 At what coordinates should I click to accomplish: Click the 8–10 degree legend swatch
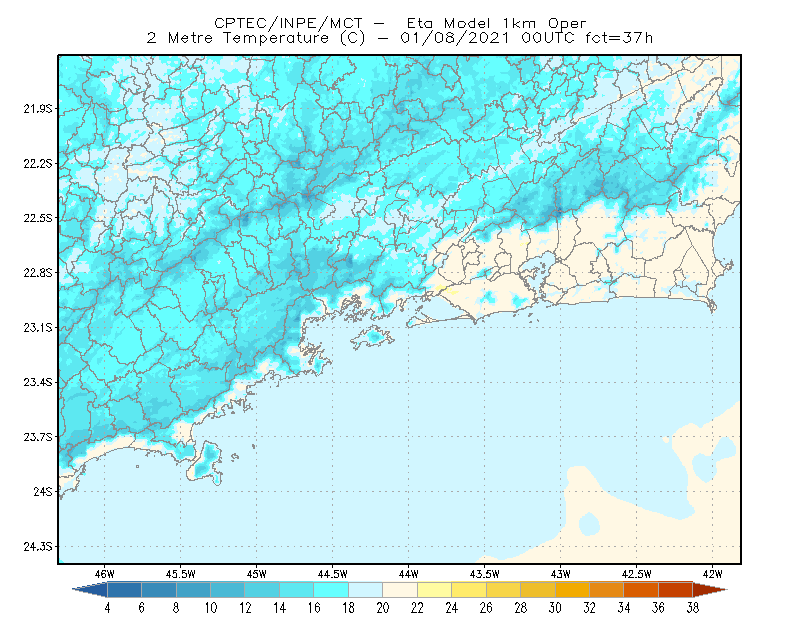(x=193, y=589)
